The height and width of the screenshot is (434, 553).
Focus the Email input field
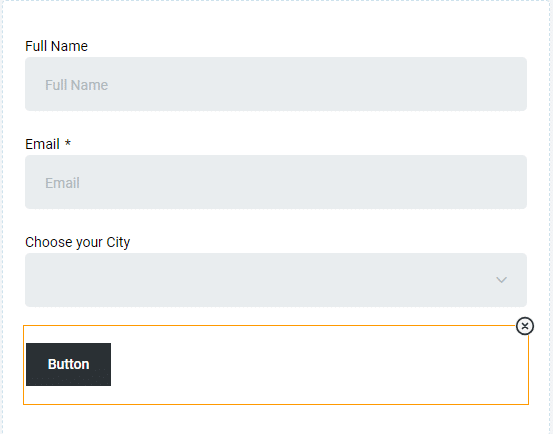click(276, 182)
